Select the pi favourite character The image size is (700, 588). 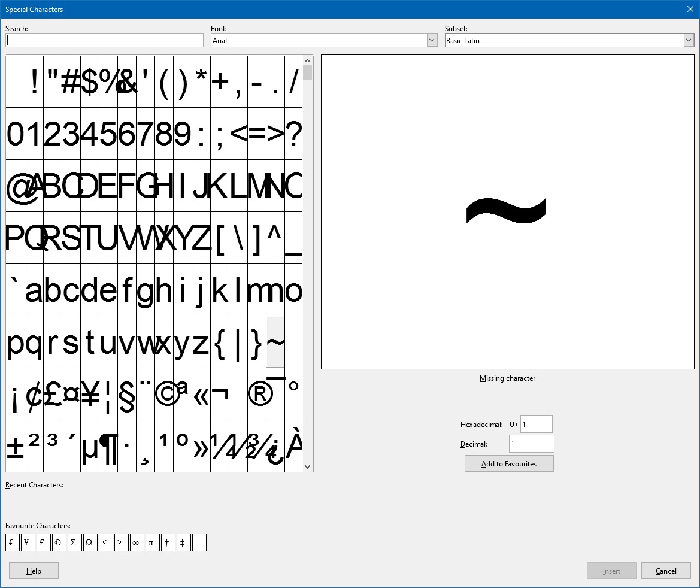[x=152, y=542]
